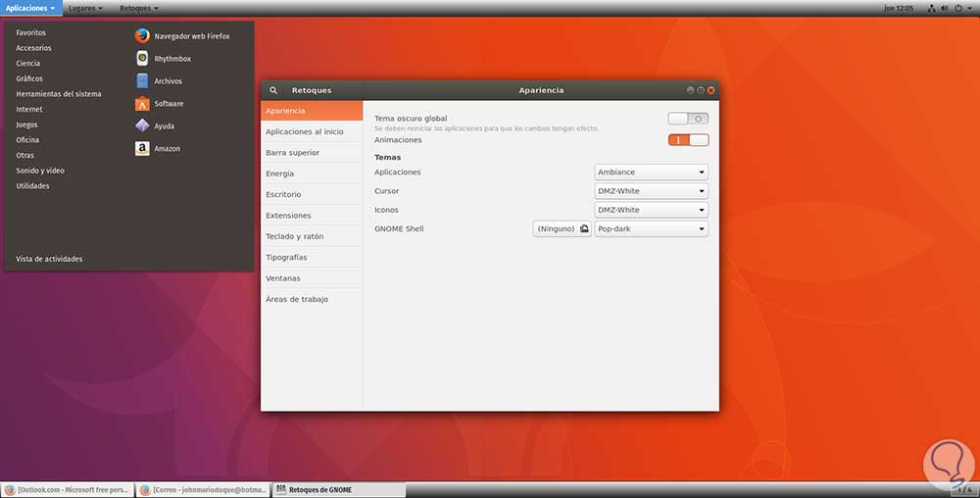Click Retoques de GNOME taskbar button

pos(339,490)
